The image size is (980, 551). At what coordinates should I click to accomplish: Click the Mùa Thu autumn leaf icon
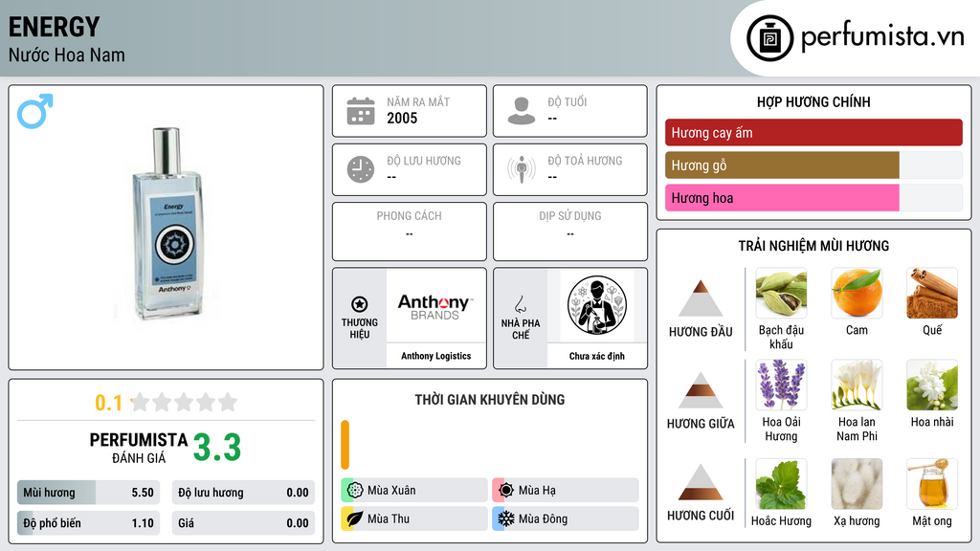click(x=355, y=518)
